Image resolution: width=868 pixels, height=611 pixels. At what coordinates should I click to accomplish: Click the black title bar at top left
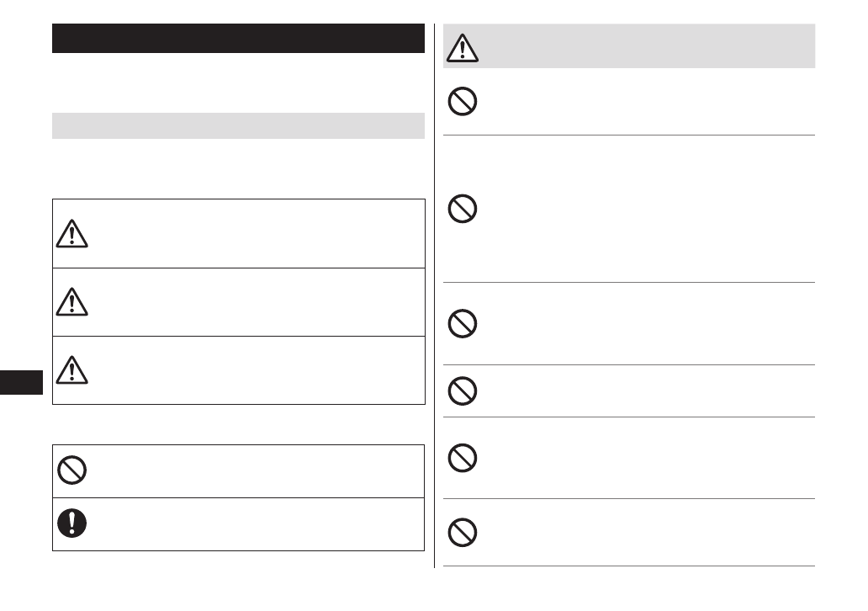[x=238, y=39]
